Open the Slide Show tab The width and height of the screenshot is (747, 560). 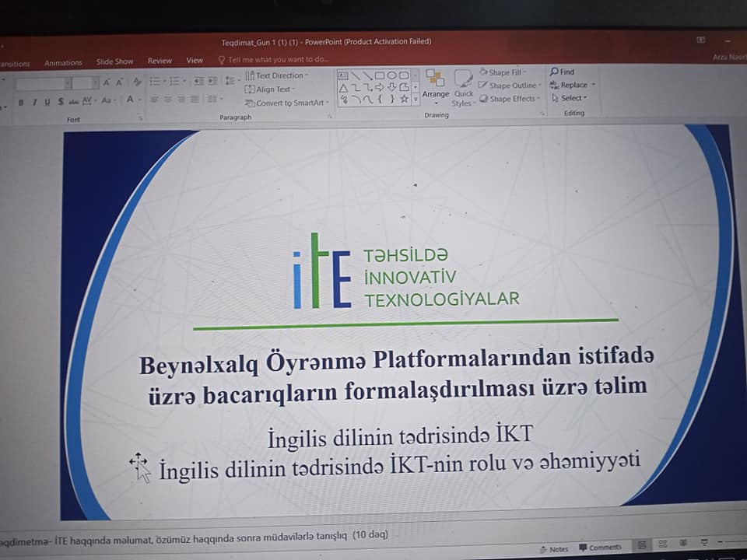[x=114, y=61]
